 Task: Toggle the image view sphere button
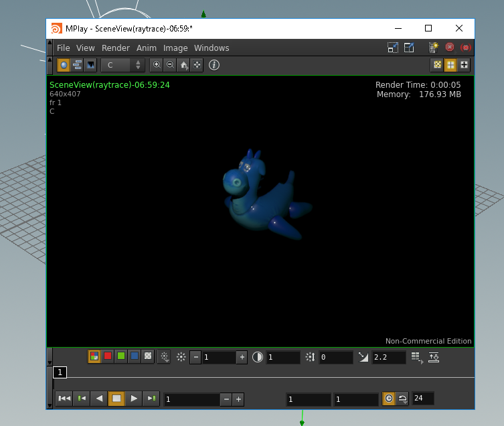click(64, 65)
